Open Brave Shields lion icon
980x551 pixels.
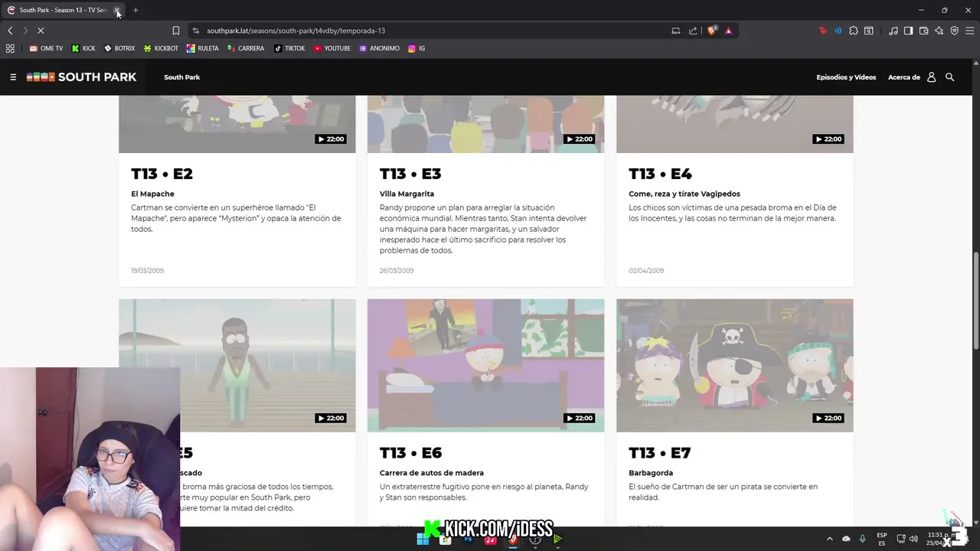712,31
